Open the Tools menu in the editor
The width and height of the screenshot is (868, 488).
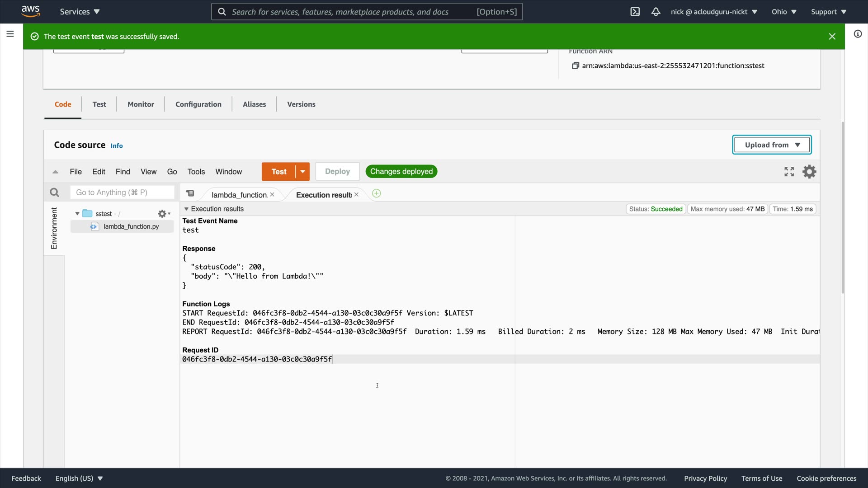tap(196, 172)
